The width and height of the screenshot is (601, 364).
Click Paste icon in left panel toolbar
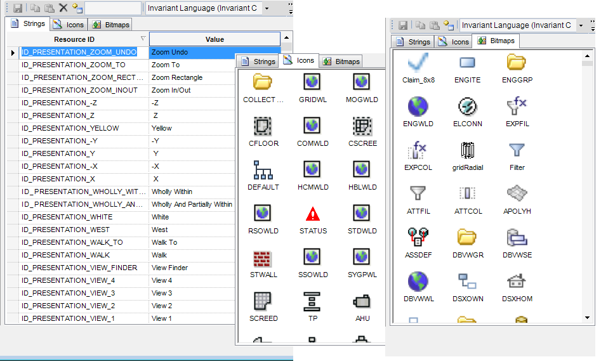[x=49, y=8]
